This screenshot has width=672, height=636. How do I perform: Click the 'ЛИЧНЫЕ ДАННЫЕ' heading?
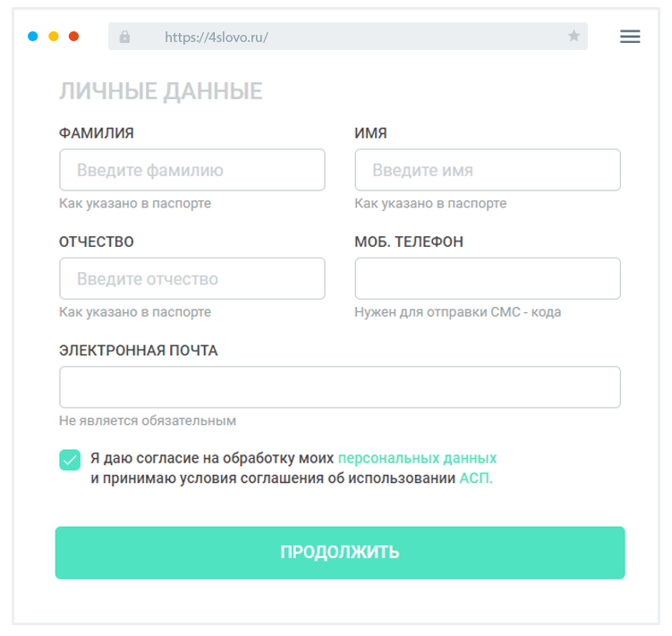click(161, 91)
